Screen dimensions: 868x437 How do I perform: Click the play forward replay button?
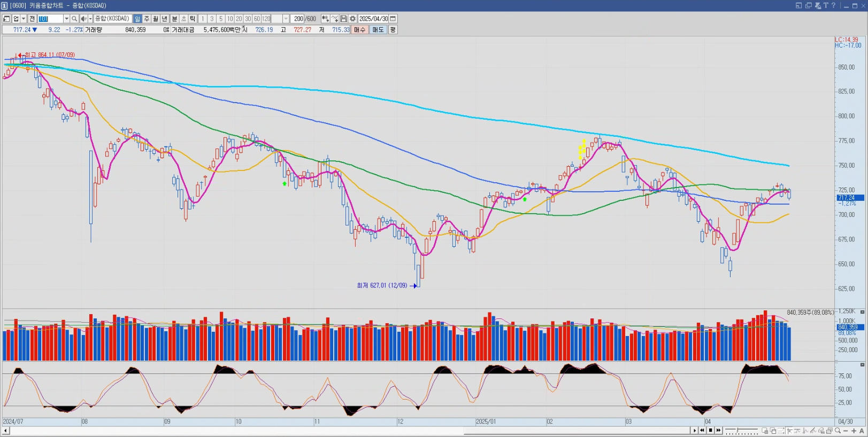695,431
